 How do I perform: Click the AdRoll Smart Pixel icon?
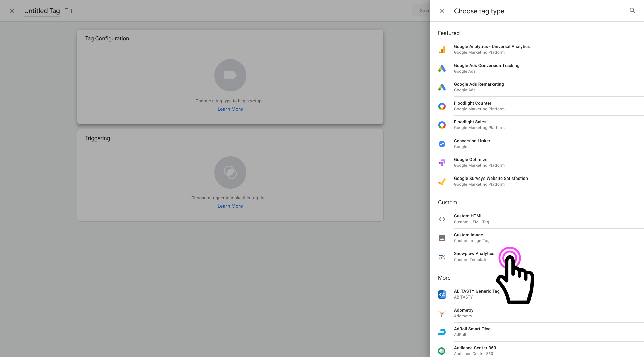[442, 332]
